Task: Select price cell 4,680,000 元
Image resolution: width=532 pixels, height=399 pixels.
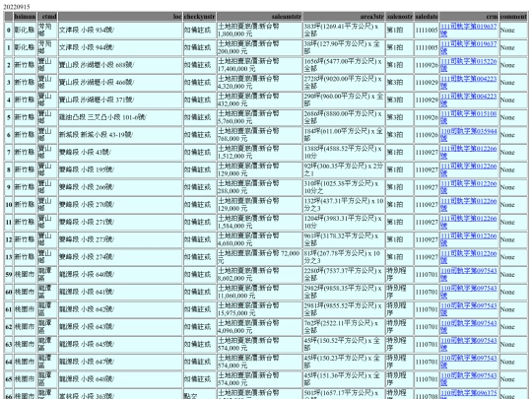Action: click(x=259, y=239)
